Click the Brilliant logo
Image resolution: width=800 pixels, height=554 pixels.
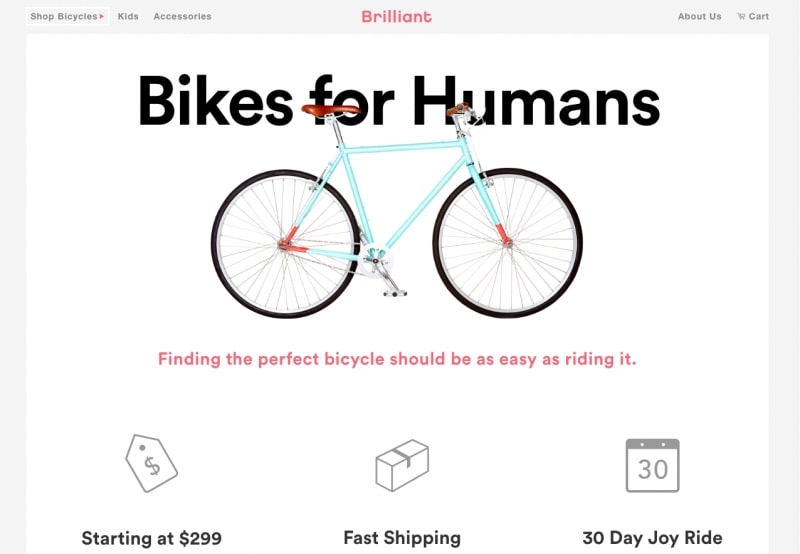[x=396, y=16]
